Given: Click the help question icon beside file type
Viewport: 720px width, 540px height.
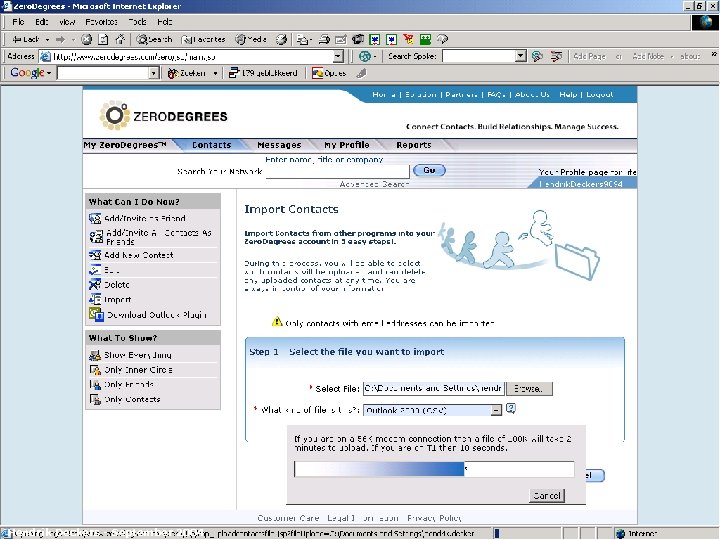Looking at the screenshot, I should (511, 408).
